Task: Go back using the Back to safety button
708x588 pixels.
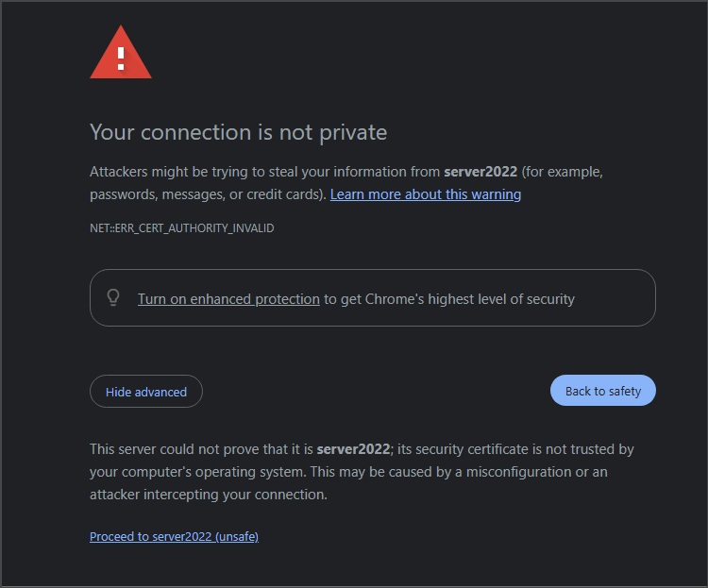Action: tap(603, 391)
